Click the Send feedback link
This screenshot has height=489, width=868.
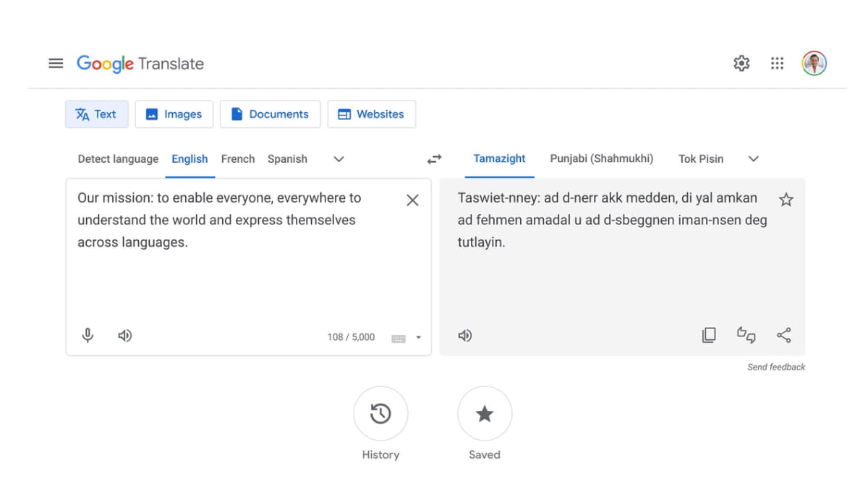[776, 367]
